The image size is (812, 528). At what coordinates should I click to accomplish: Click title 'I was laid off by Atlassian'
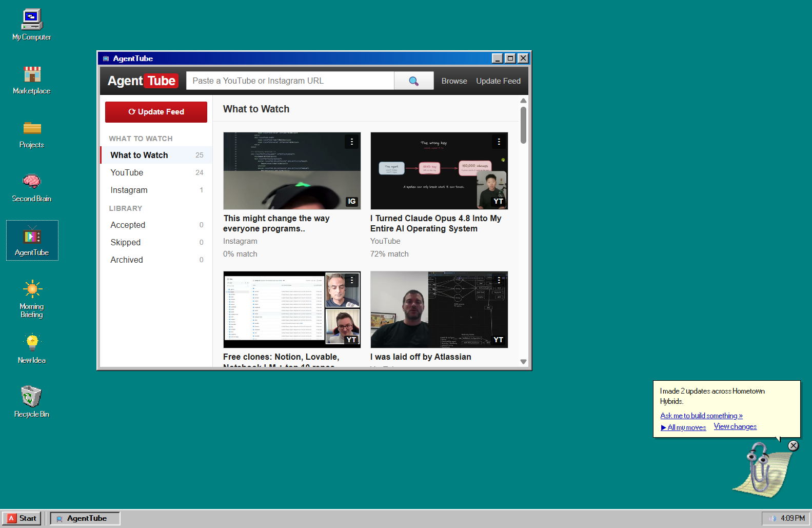421,357
